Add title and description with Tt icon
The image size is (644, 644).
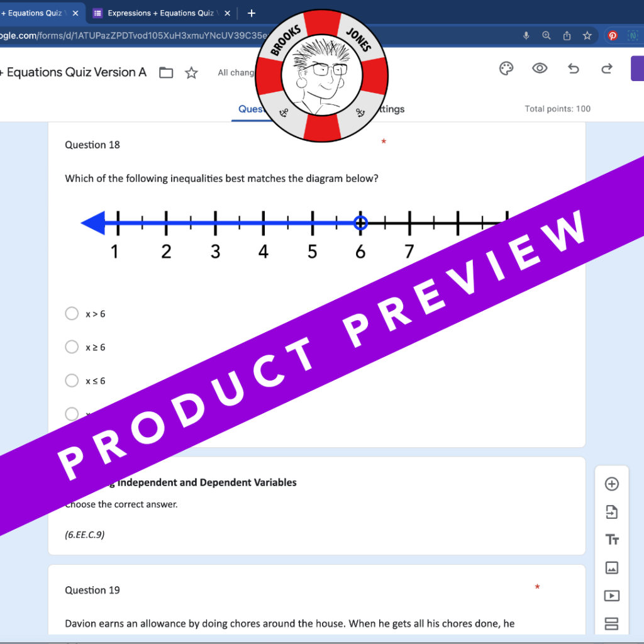click(611, 540)
